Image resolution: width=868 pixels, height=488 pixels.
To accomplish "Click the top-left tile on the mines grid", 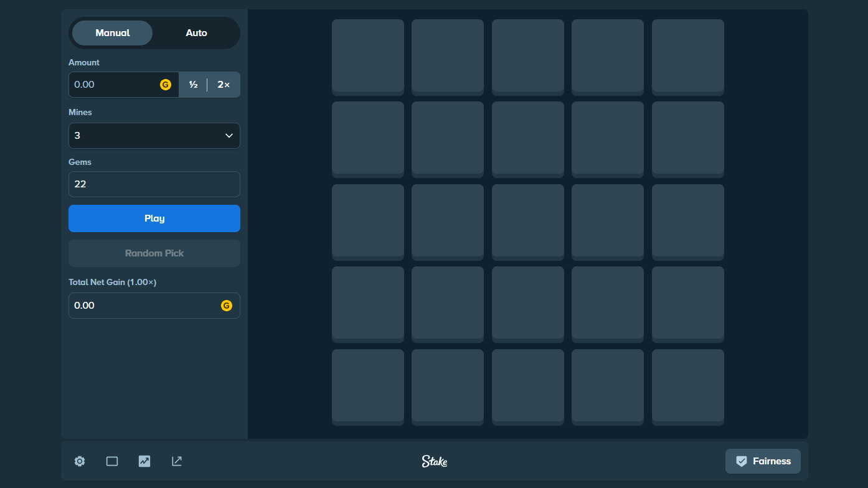I will (x=367, y=57).
